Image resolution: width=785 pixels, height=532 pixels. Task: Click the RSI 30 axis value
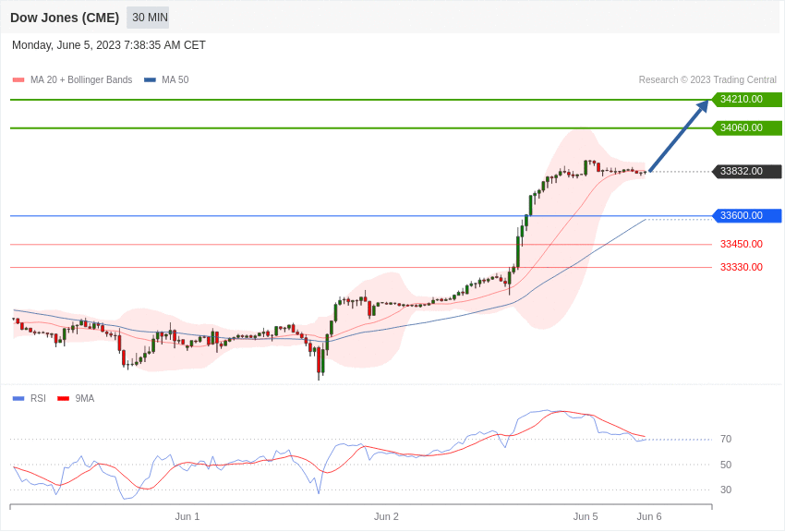pyautogui.click(x=726, y=490)
